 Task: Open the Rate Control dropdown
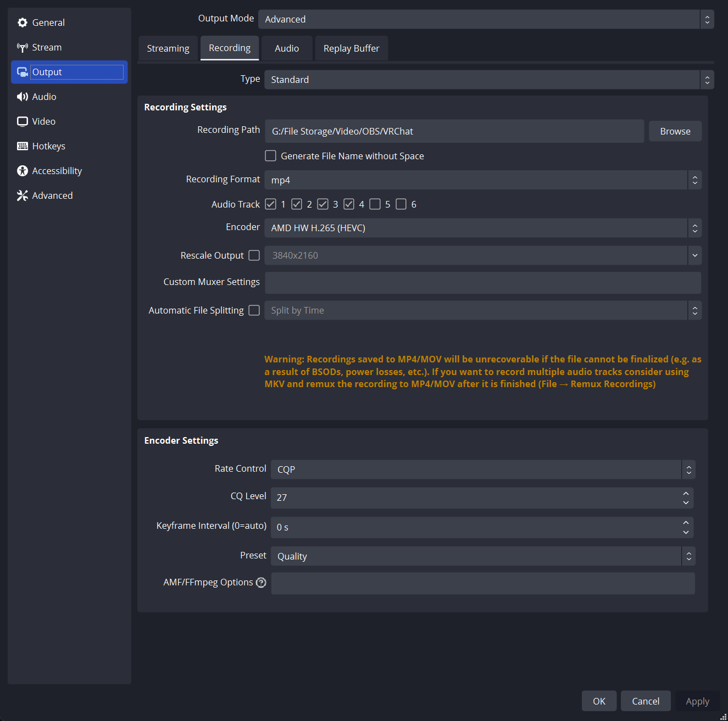482,470
